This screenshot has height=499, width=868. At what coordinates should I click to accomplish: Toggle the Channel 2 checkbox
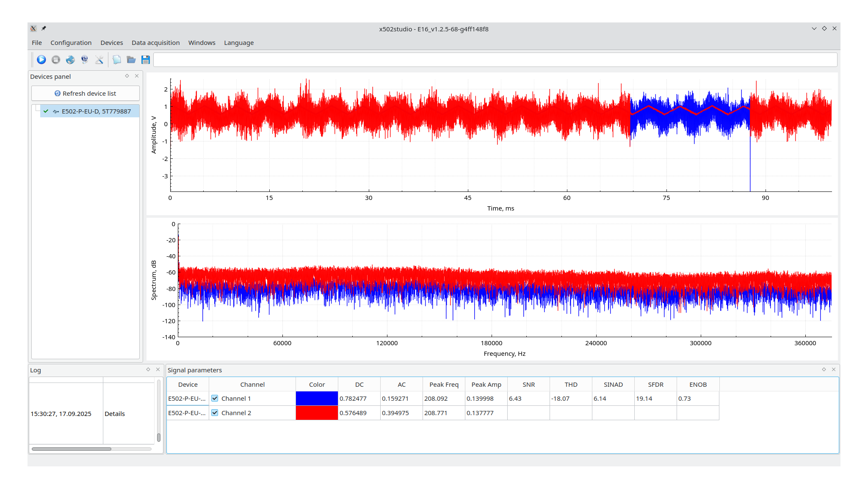(215, 413)
